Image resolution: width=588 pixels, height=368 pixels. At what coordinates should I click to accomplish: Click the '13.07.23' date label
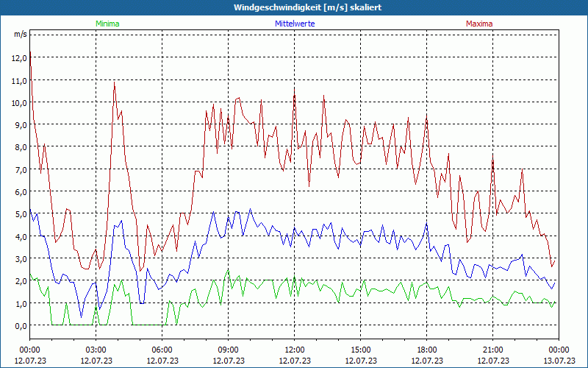click(x=559, y=361)
